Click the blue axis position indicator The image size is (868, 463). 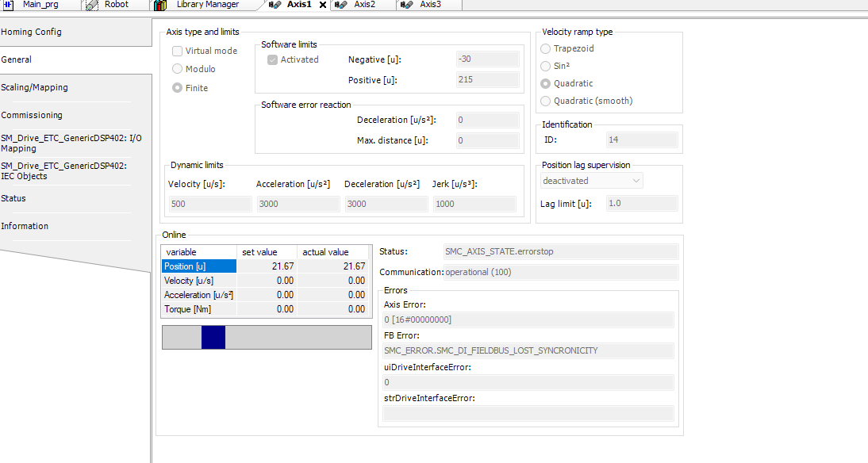(213, 337)
